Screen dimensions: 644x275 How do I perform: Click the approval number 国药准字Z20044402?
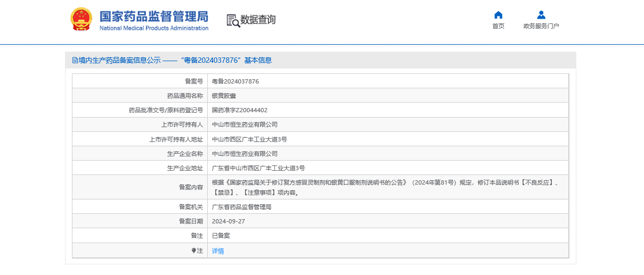(240, 110)
